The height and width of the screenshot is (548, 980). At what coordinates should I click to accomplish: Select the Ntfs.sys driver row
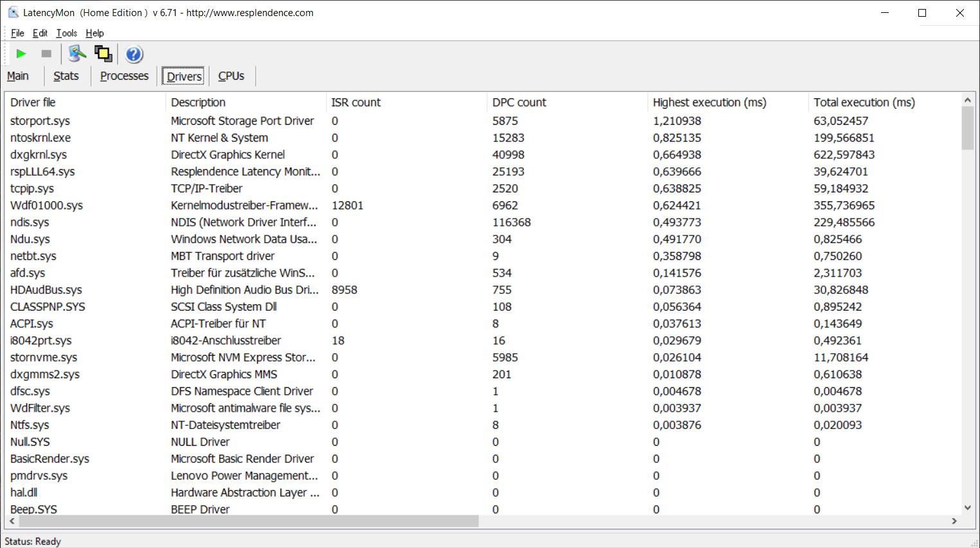482,425
